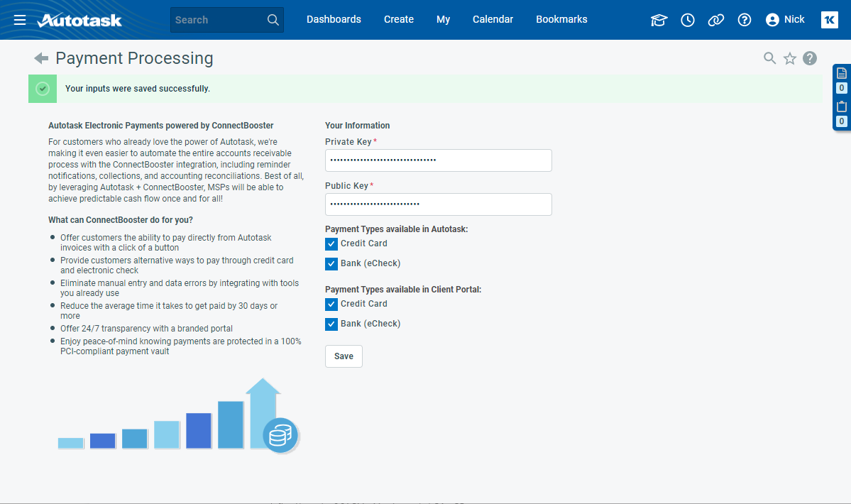Click the success message text
Viewport: 851px width, 504px height.
[137, 89]
